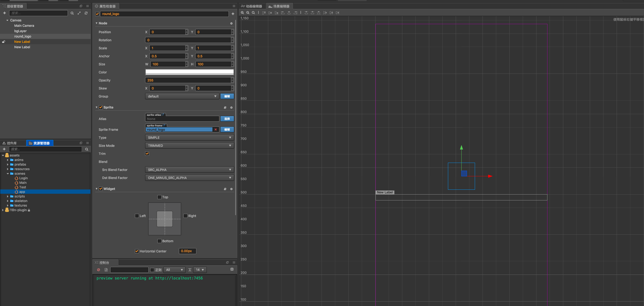This screenshot has height=306, width=644.
Task: Click the zoom out magnifier icon
Action: tap(248, 13)
